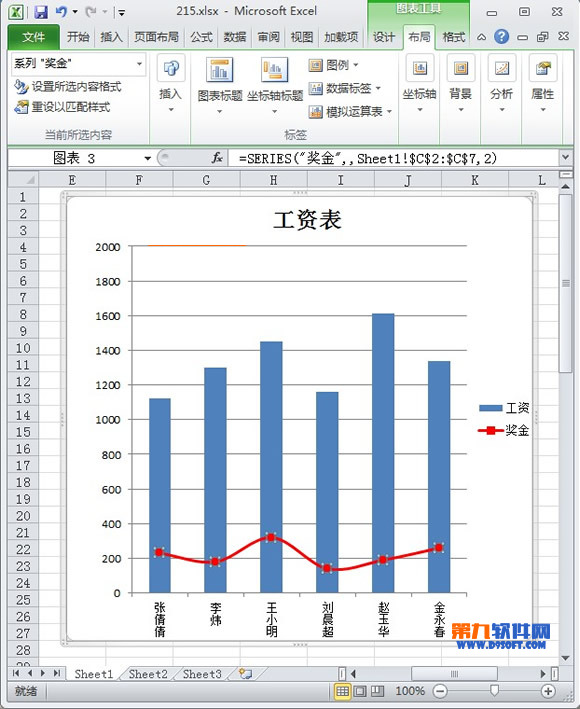Switch to the 审阅 (Review) tab
Image resolution: width=580 pixels, height=709 pixels.
tap(269, 37)
